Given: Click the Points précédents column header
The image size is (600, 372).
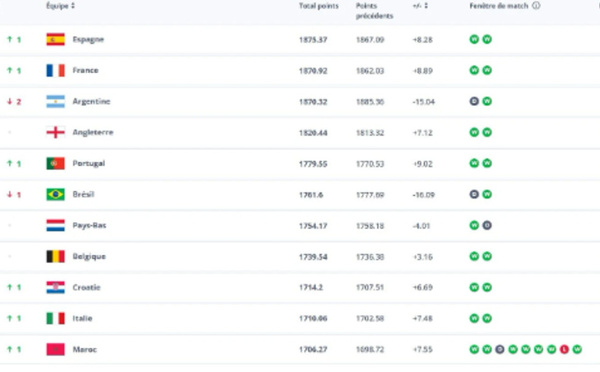Looking at the screenshot, I should (x=374, y=11).
